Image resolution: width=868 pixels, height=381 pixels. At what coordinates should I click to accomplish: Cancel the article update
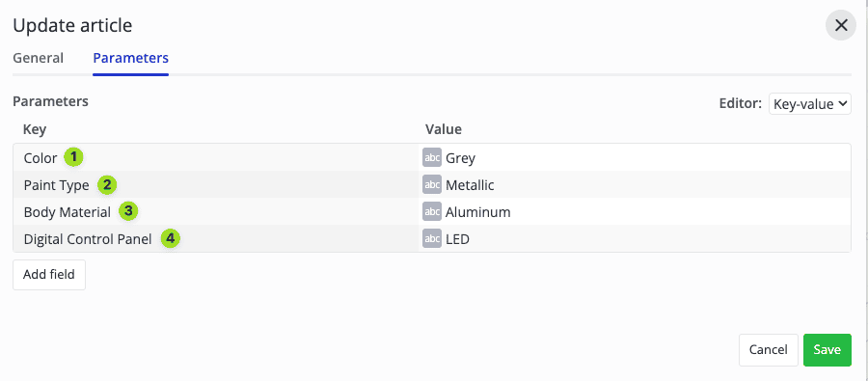click(x=769, y=350)
